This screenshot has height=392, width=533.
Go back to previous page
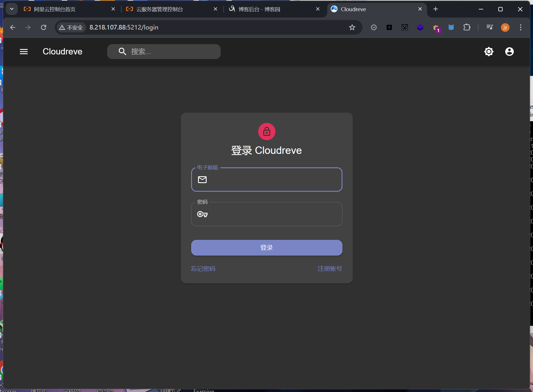tap(13, 28)
